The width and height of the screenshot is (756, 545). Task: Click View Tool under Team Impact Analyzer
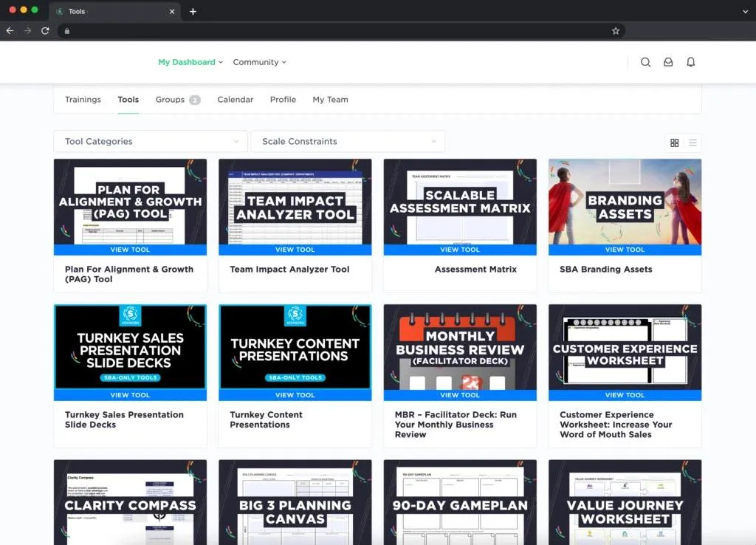pyautogui.click(x=295, y=250)
